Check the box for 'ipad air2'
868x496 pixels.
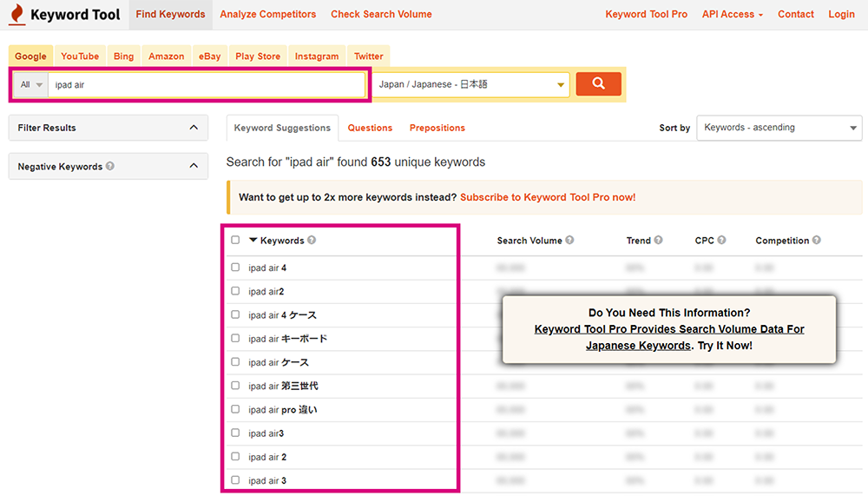pyautogui.click(x=235, y=291)
